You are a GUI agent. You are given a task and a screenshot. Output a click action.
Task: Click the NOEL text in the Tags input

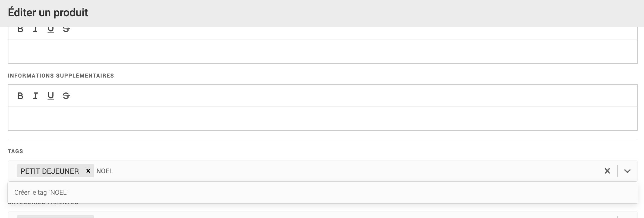105,171
